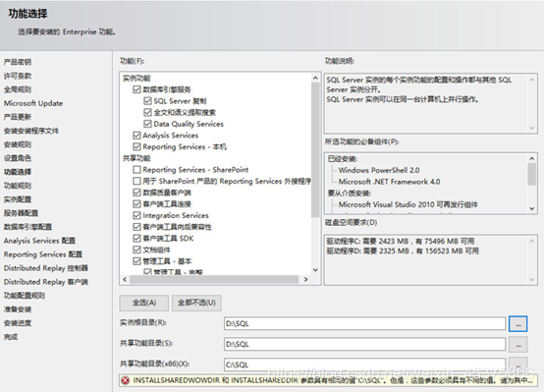Select Windows PowerShell 2.0 prerequisite entry
The height and width of the screenshot is (392, 544).
[379, 171]
